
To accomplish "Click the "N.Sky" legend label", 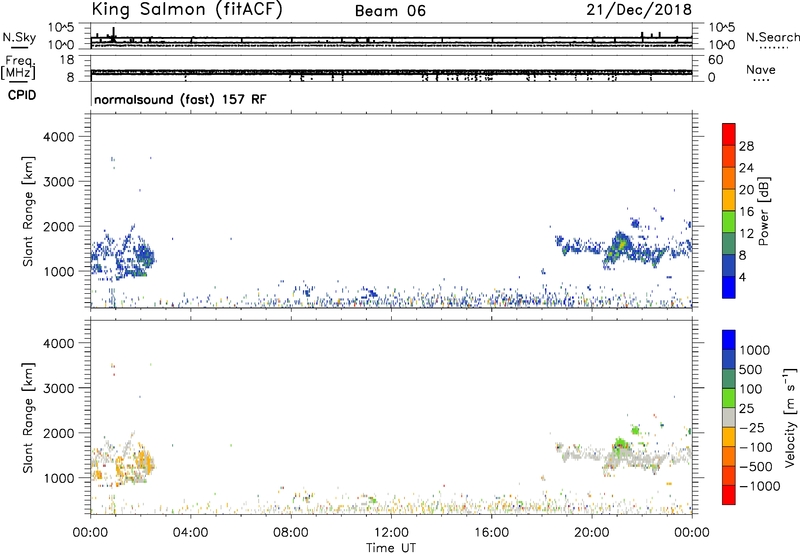I will coord(19,37).
